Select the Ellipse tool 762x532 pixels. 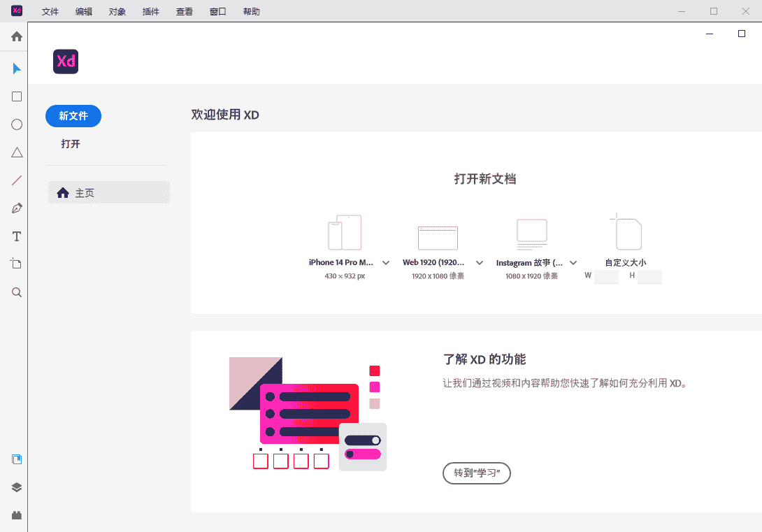coord(17,124)
